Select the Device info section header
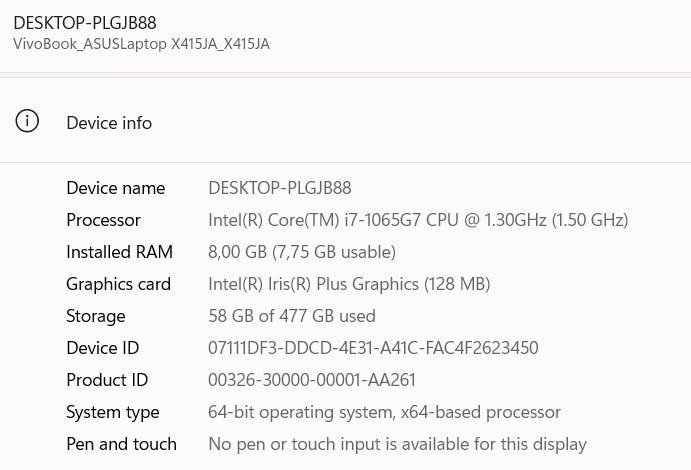Screen dimensions: 691x470 point(346,122)
